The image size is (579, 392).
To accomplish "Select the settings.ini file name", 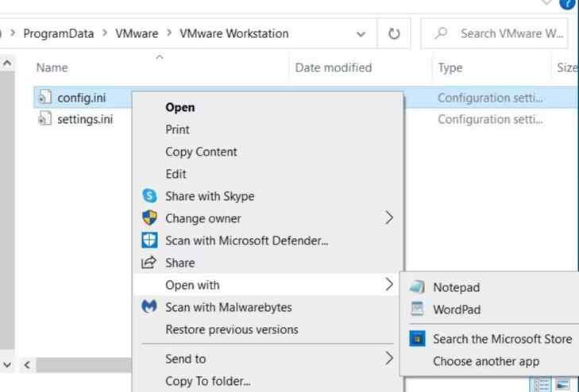I will pyautogui.click(x=85, y=120).
